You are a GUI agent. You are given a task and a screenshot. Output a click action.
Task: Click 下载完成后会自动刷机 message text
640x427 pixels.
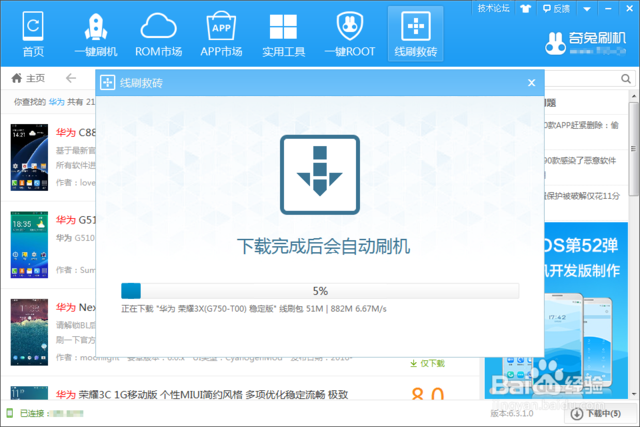tap(324, 247)
